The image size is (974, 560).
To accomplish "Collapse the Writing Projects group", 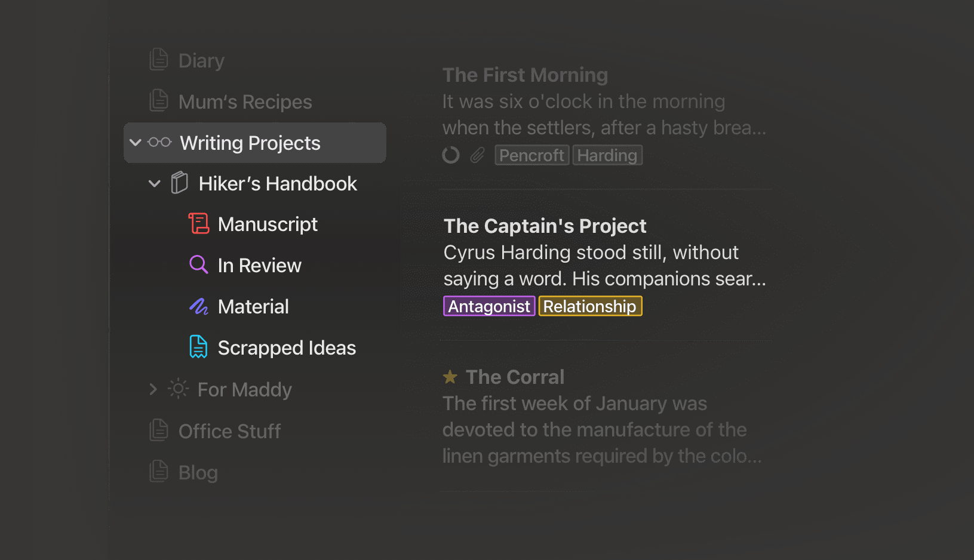I will tap(136, 142).
